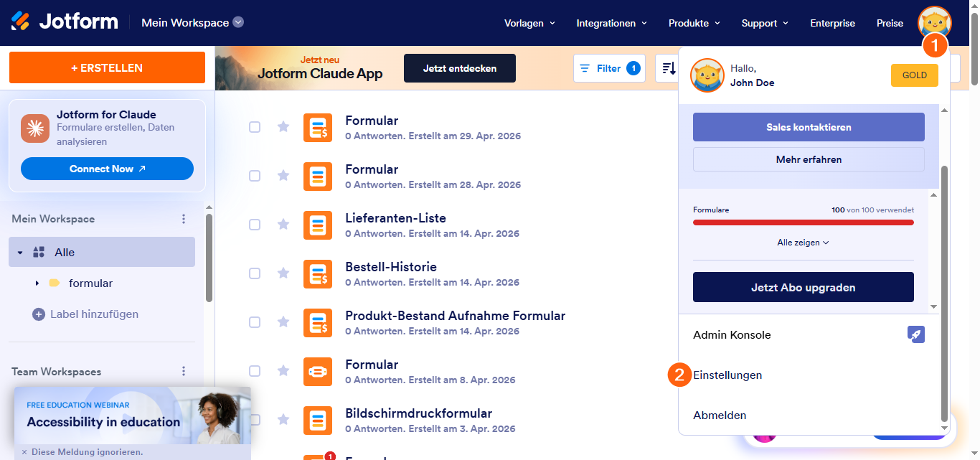980x460 pixels.
Task: Tick the Bildschirmdruckformular checkbox
Action: 255,420
